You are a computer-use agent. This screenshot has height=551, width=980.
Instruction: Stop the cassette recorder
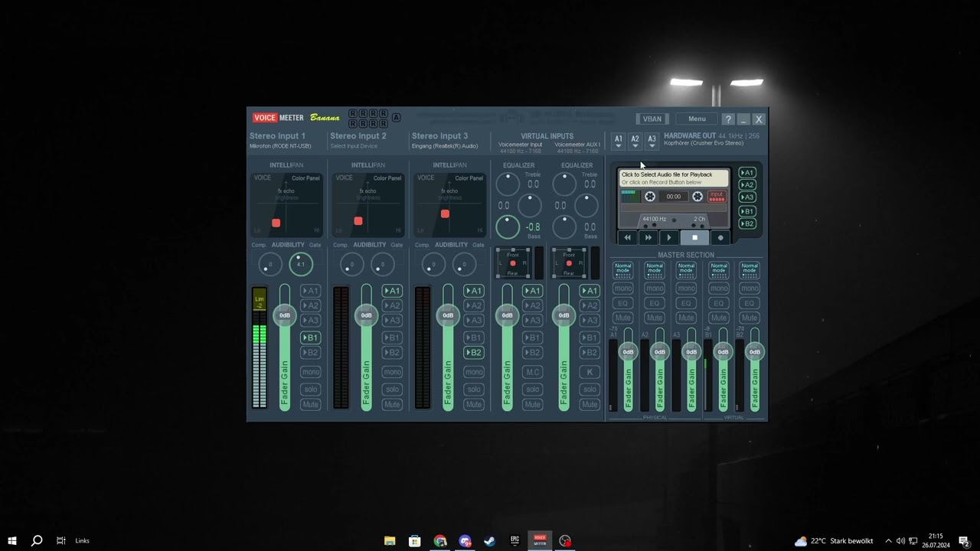tap(694, 238)
